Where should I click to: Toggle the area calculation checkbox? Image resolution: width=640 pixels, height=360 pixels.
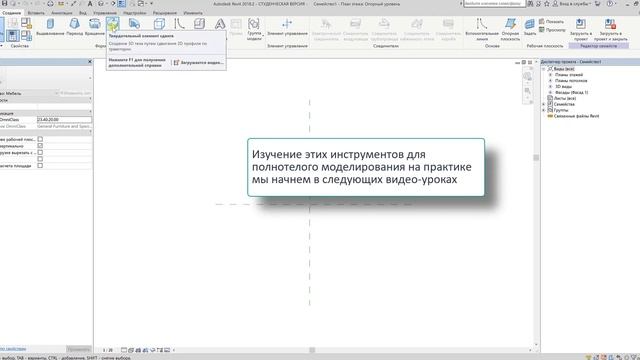[40, 166]
